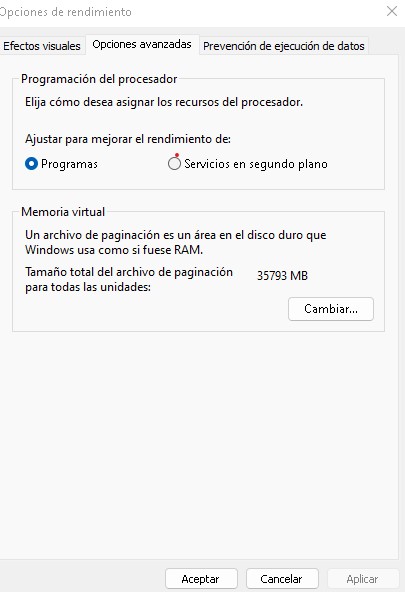Click the 35793 MB paging file value

click(x=282, y=276)
